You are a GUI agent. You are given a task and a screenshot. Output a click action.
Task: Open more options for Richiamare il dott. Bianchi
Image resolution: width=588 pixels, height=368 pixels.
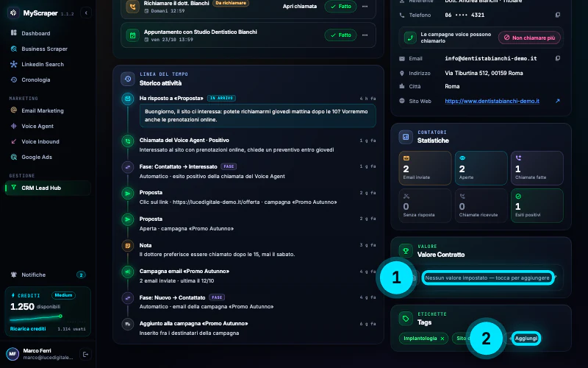pyautogui.click(x=365, y=7)
